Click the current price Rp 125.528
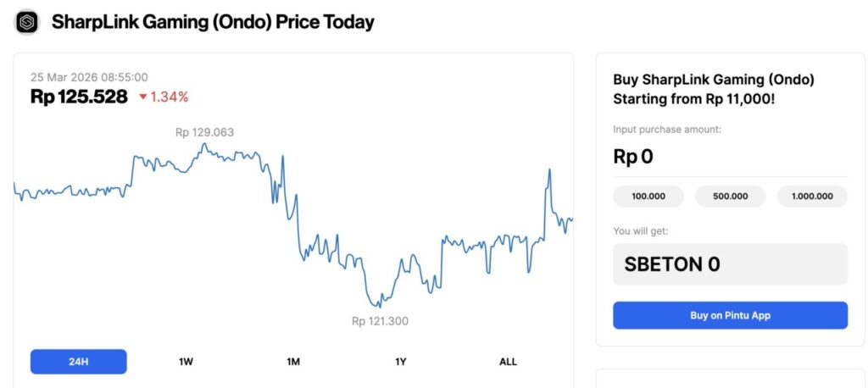 coord(79,97)
